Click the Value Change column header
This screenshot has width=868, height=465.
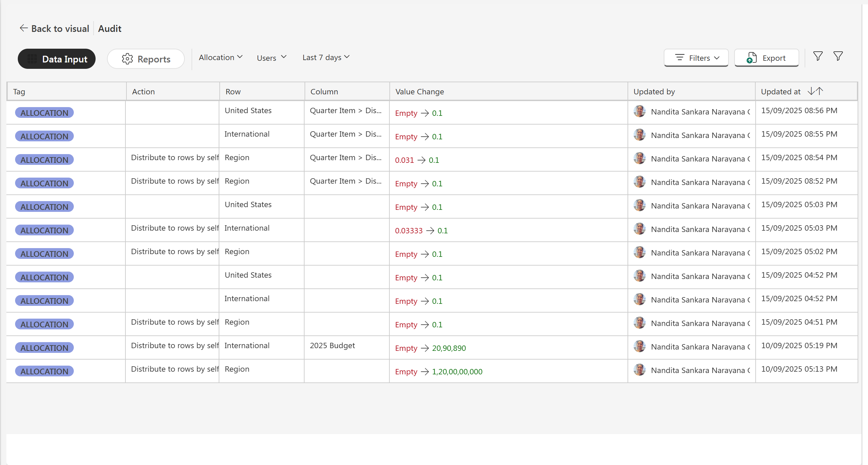[x=419, y=91]
